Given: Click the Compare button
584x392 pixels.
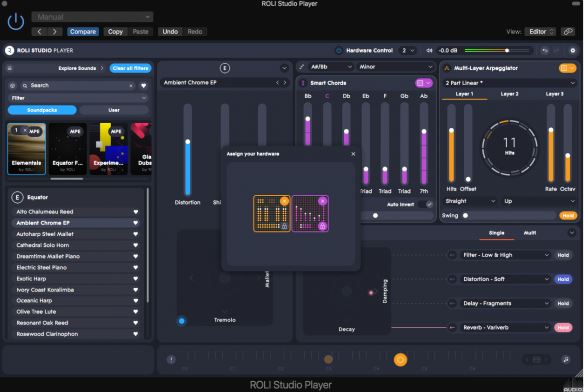Looking at the screenshot, I should coord(83,32).
